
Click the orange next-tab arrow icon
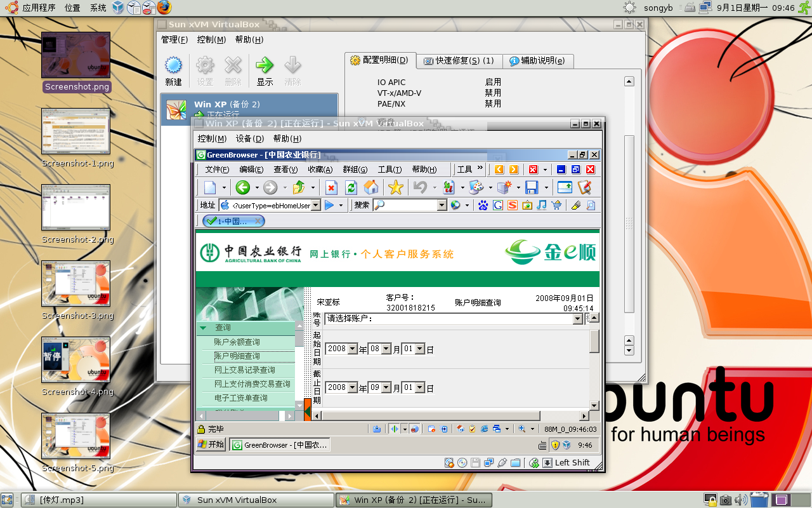(x=514, y=170)
